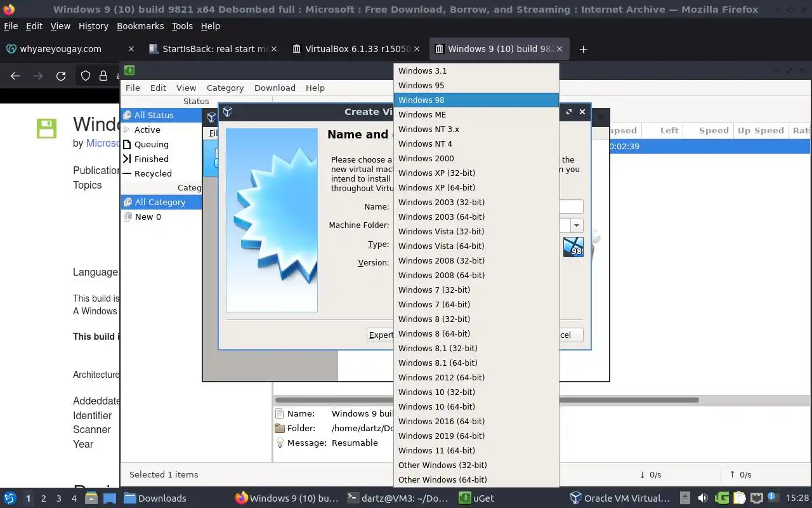The width and height of the screenshot is (812, 508).
Task: Choose Windows 3.1 from version list
Action: (x=476, y=70)
